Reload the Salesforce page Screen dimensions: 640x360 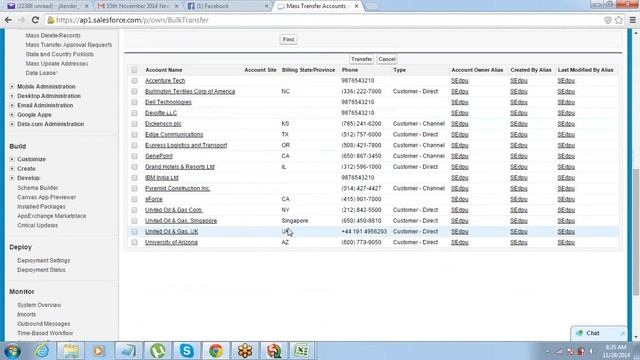click(35, 20)
